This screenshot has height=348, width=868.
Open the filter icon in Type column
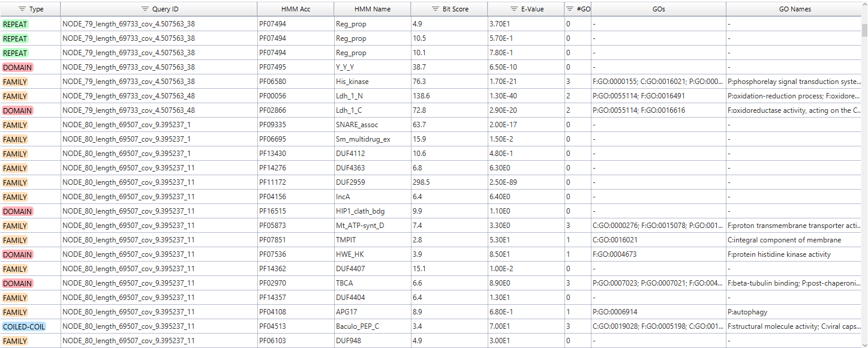click(22, 9)
